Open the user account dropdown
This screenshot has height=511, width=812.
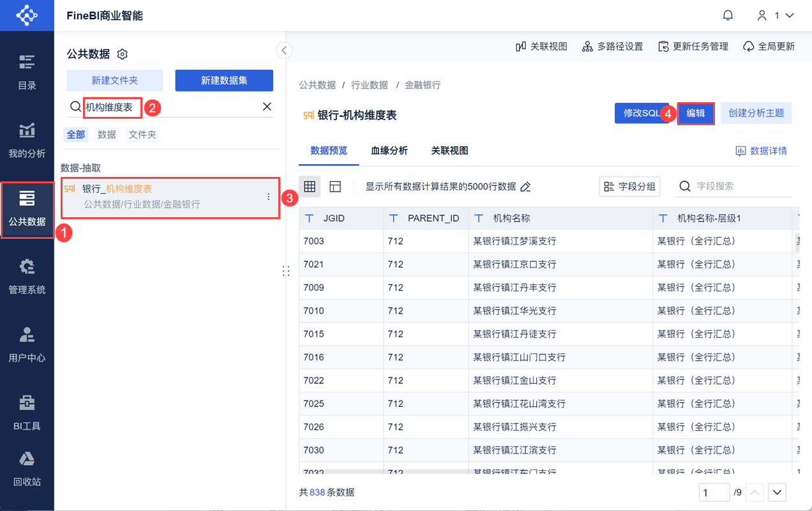pyautogui.click(x=775, y=15)
